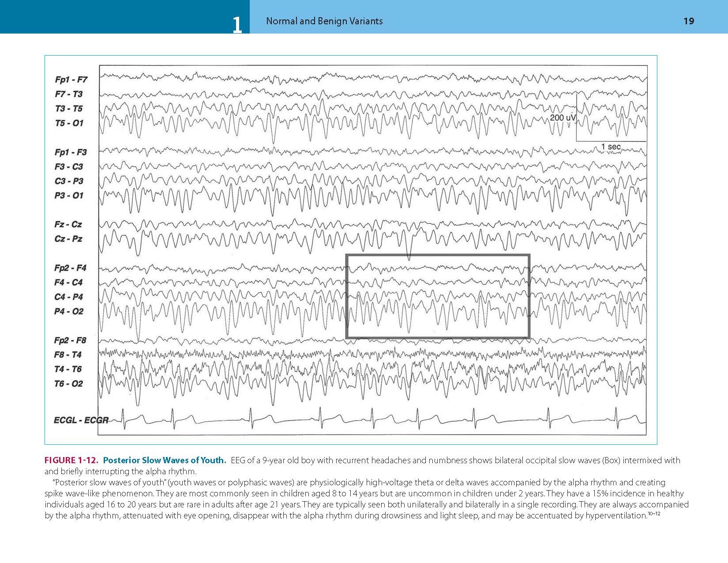Click the Posterior Slow Waves of Youth title
The width and height of the screenshot is (728, 563).
point(165,460)
